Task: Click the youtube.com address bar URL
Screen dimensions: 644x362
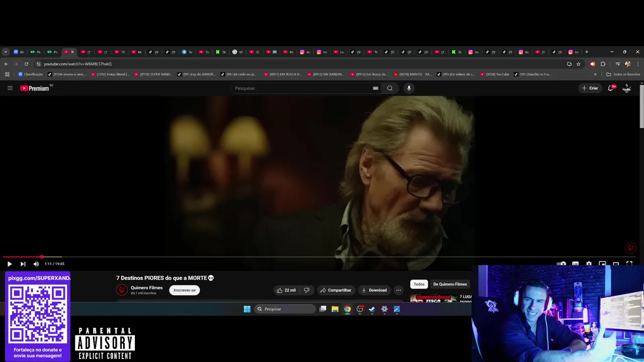Action: point(77,64)
